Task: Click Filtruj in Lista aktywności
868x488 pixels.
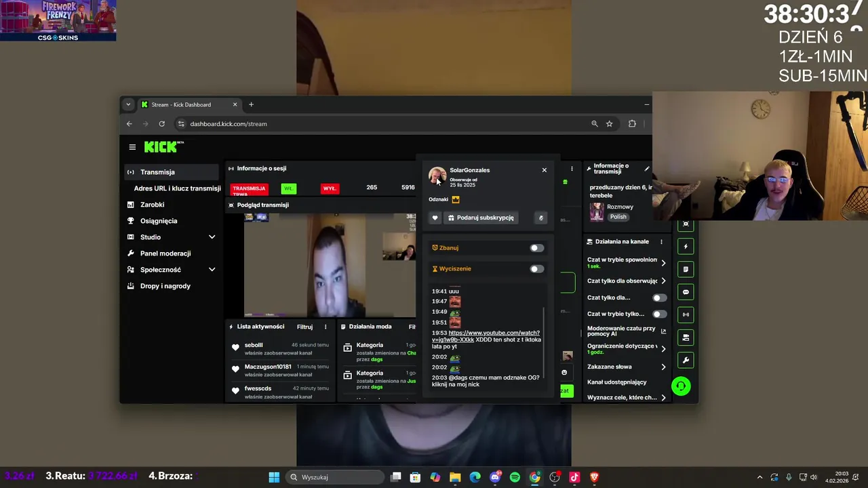Action: (x=304, y=327)
